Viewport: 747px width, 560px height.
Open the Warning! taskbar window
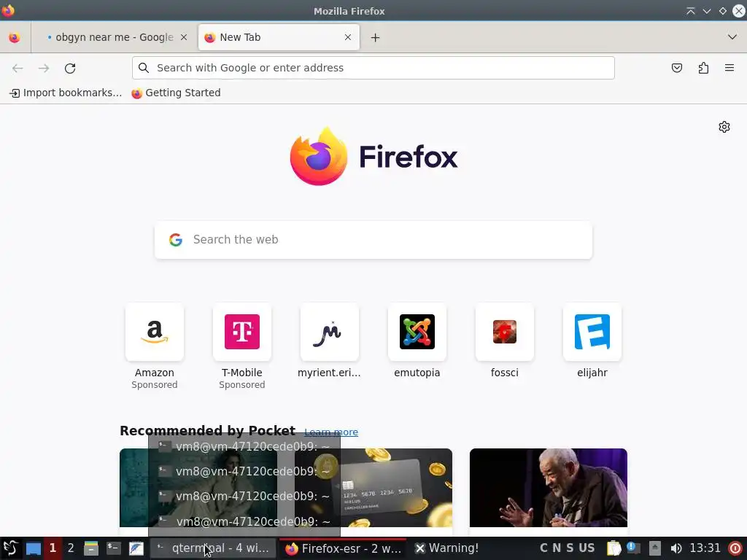pyautogui.click(x=446, y=548)
